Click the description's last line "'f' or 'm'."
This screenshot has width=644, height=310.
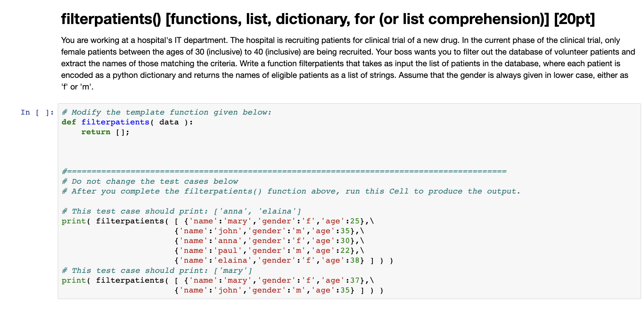click(x=77, y=87)
